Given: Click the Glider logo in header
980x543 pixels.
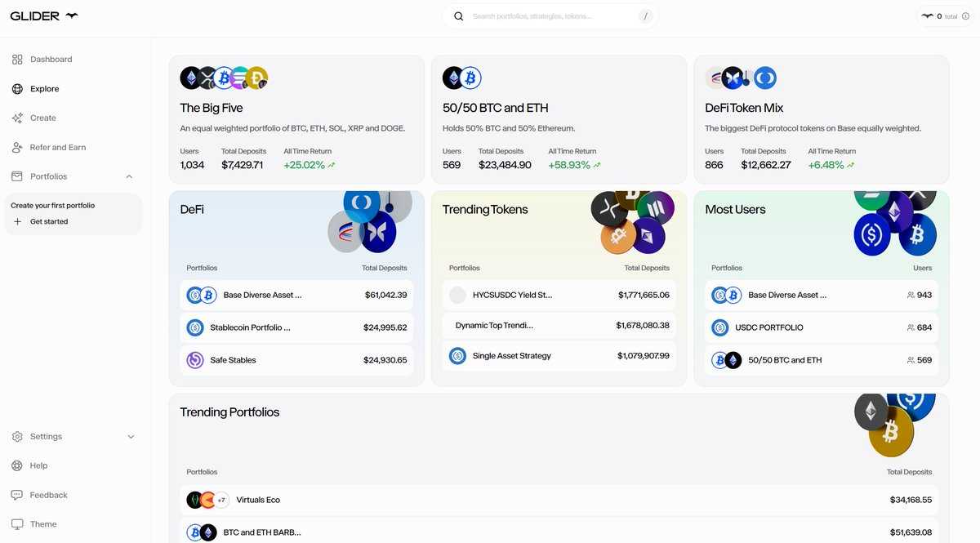Looking at the screenshot, I should click(44, 16).
